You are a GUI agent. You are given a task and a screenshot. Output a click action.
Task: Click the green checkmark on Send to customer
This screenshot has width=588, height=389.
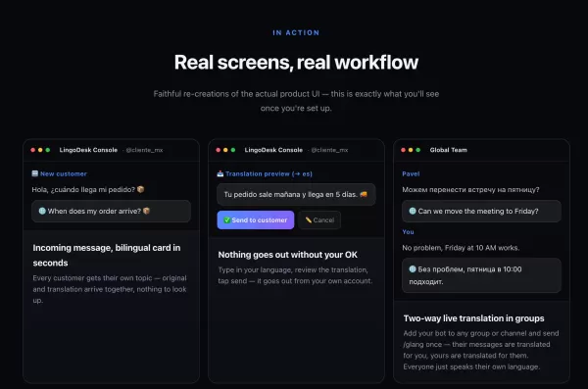point(227,220)
